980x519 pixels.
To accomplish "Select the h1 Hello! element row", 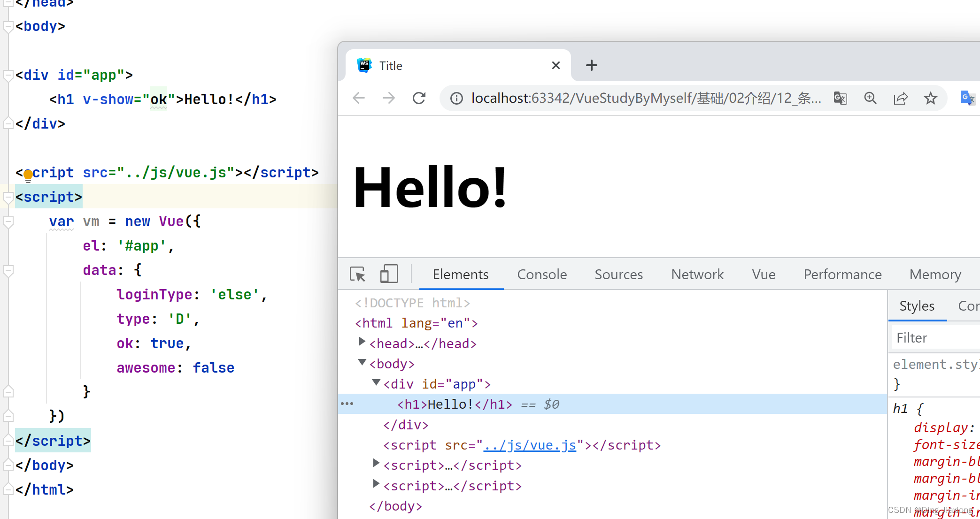I will [x=612, y=404].
